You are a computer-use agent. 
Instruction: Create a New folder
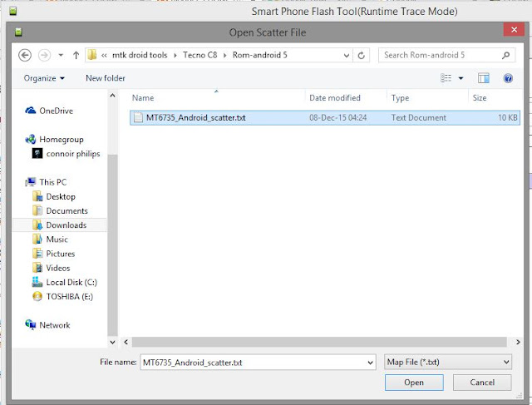click(x=106, y=78)
